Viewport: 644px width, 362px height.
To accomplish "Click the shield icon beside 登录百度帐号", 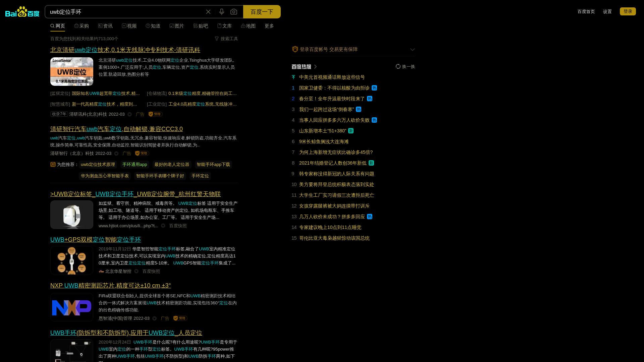I will (x=295, y=49).
